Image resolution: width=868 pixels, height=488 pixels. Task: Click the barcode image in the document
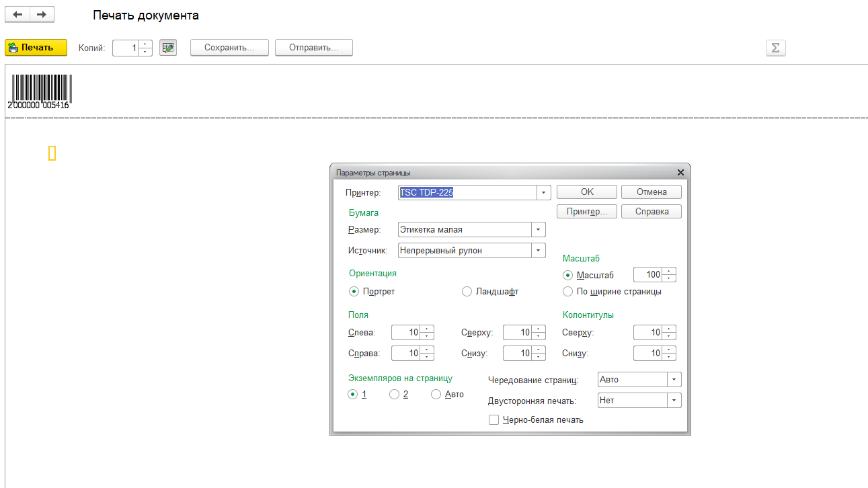(40, 91)
